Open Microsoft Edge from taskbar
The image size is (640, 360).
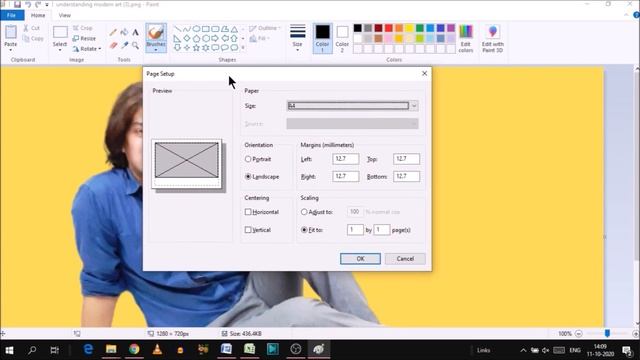(88, 349)
